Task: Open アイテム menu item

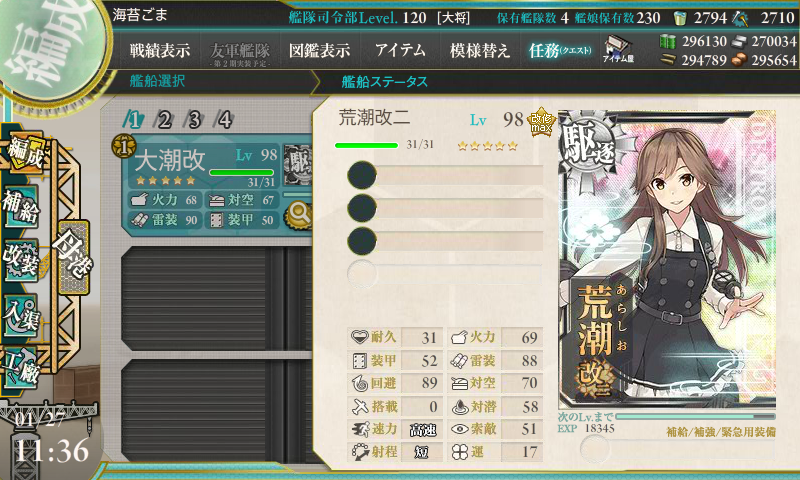Action: click(x=400, y=50)
